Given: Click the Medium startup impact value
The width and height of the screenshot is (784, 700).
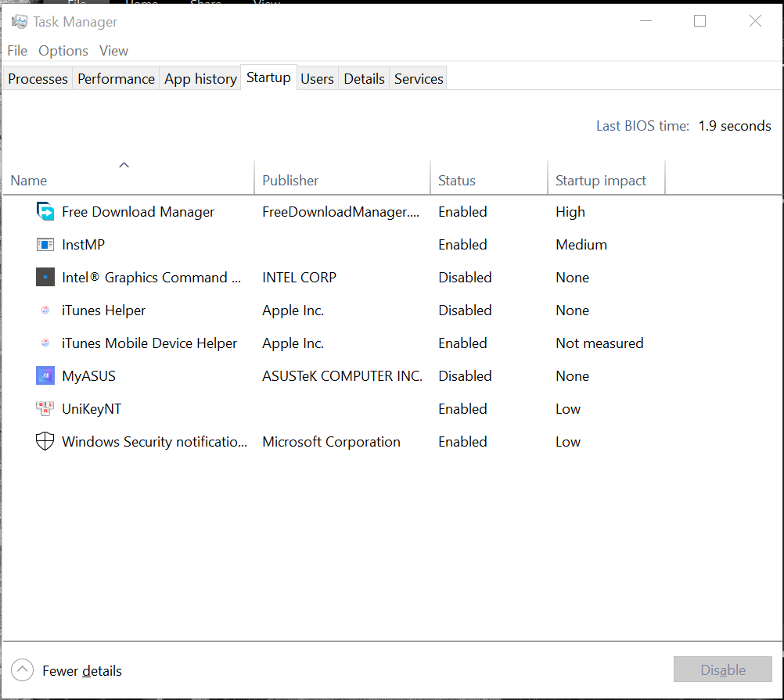Looking at the screenshot, I should [x=581, y=245].
